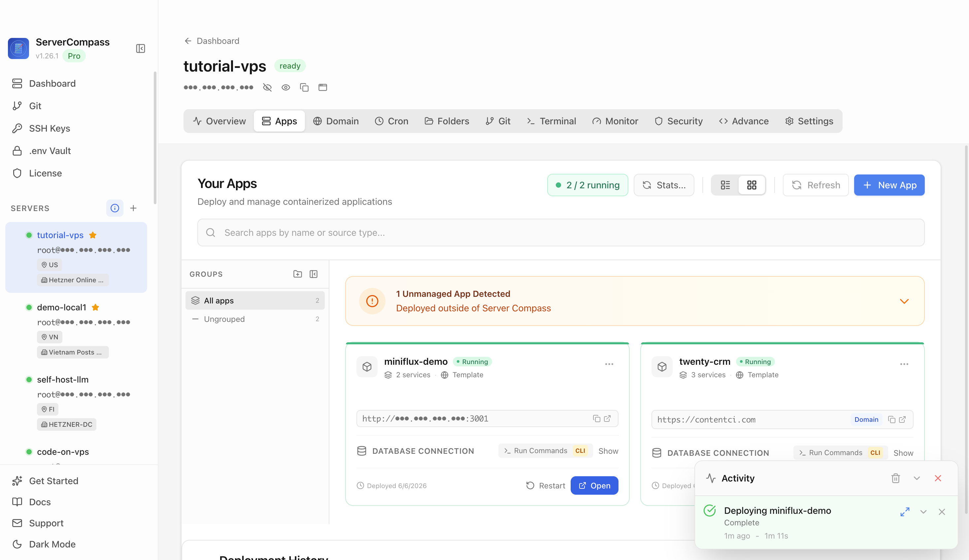Hide the server IP address with the eye-off icon
The image size is (969, 560).
pos(267,88)
